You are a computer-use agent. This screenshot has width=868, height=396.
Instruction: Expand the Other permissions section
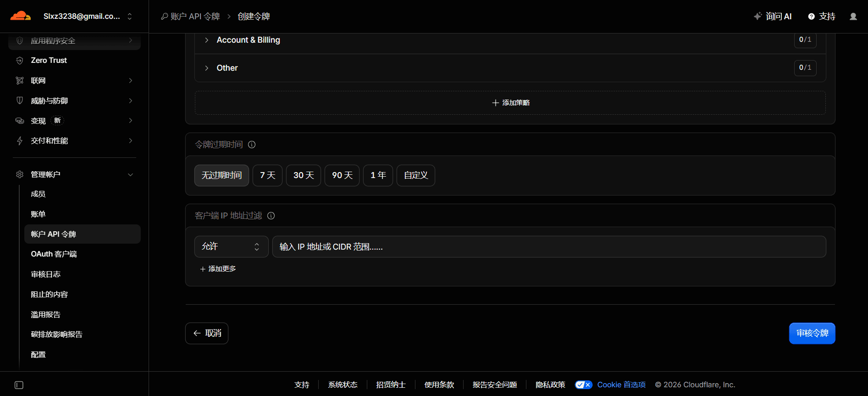(x=510, y=68)
